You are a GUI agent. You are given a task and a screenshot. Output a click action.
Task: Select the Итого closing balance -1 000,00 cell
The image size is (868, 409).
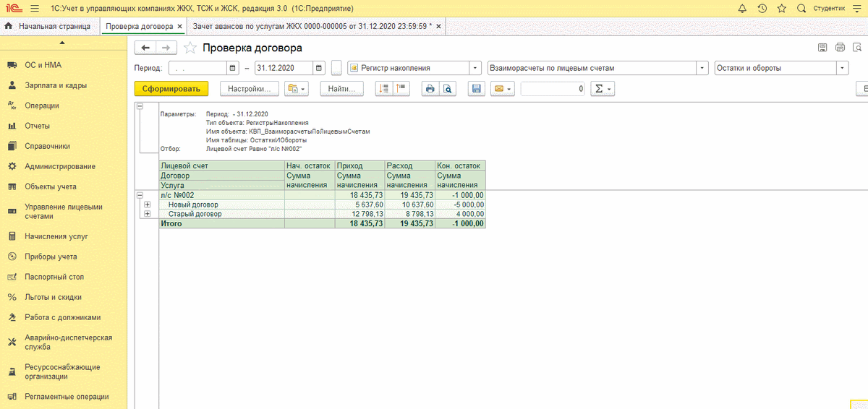coord(460,224)
